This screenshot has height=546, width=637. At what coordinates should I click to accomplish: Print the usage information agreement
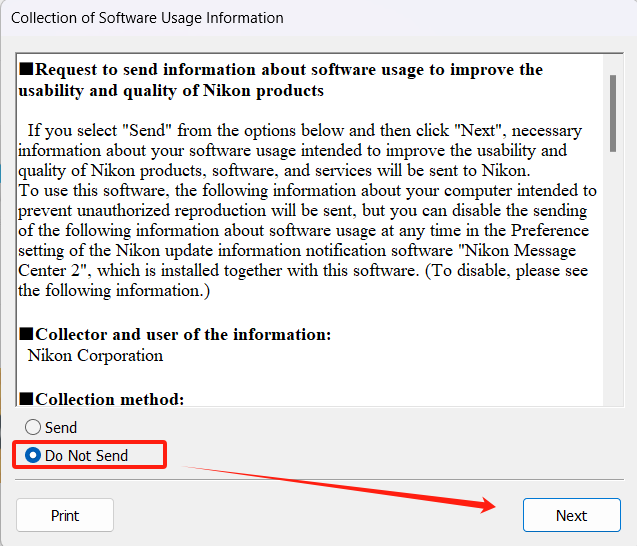click(65, 515)
